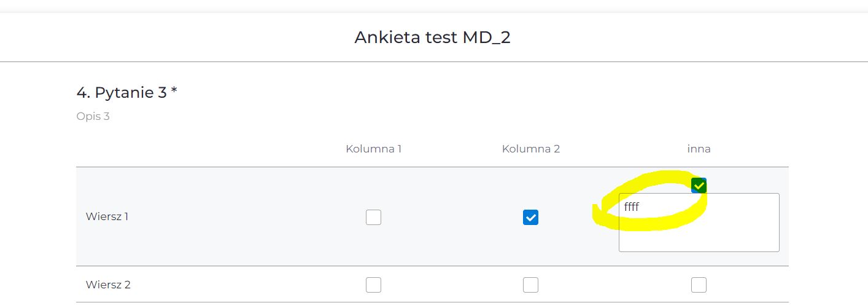This screenshot has width=868, height=308.
Task: Click the 'inna' column header
Action: tap(699, 149)
